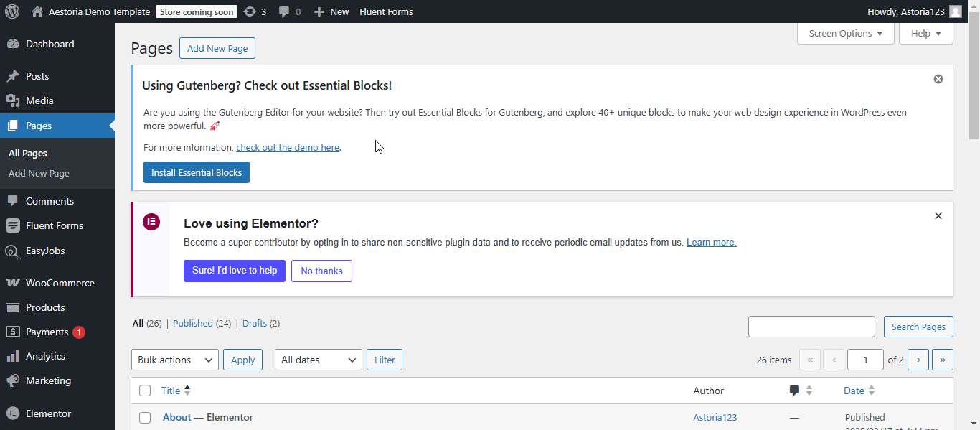Image resolution: width=980 pixels, height=430 pixels.
Task: Click the Elementor logo in the notice
Action: (151, 222)
